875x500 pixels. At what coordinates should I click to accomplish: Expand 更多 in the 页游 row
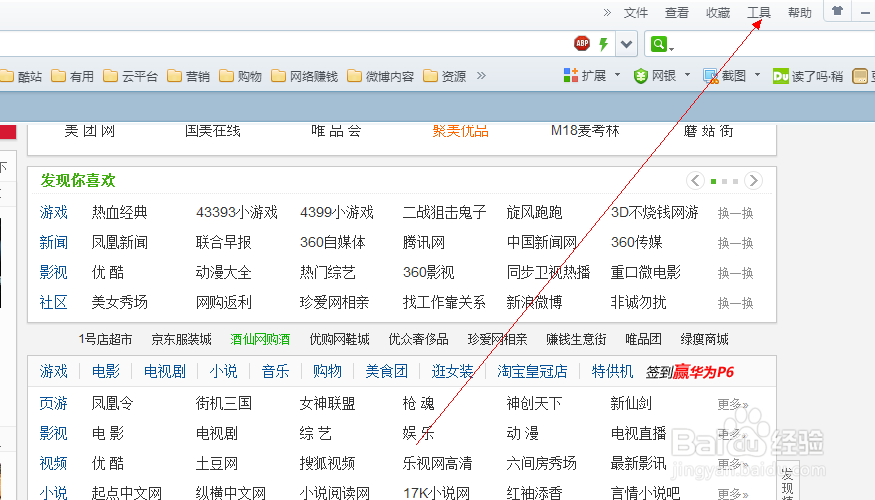[733, 404]
